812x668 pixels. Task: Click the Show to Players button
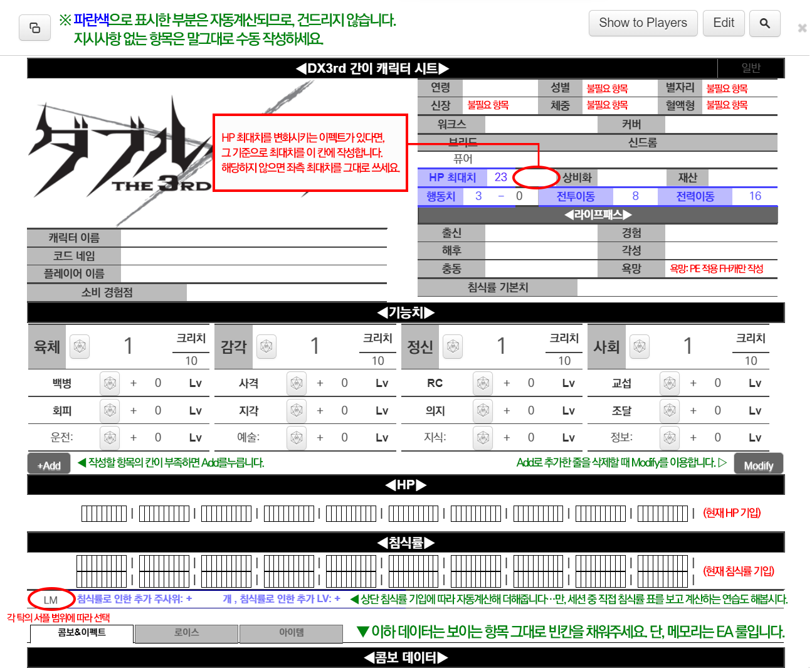643,23
